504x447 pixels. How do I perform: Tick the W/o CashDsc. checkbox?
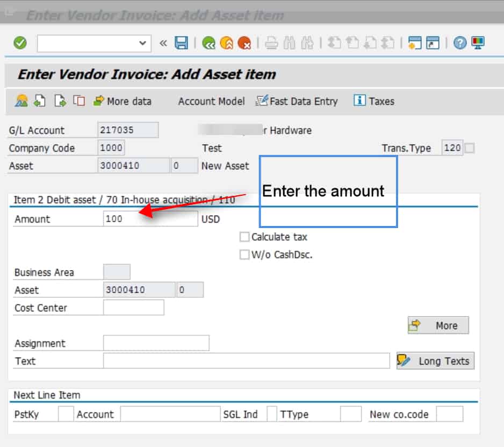tap(244, 254)
